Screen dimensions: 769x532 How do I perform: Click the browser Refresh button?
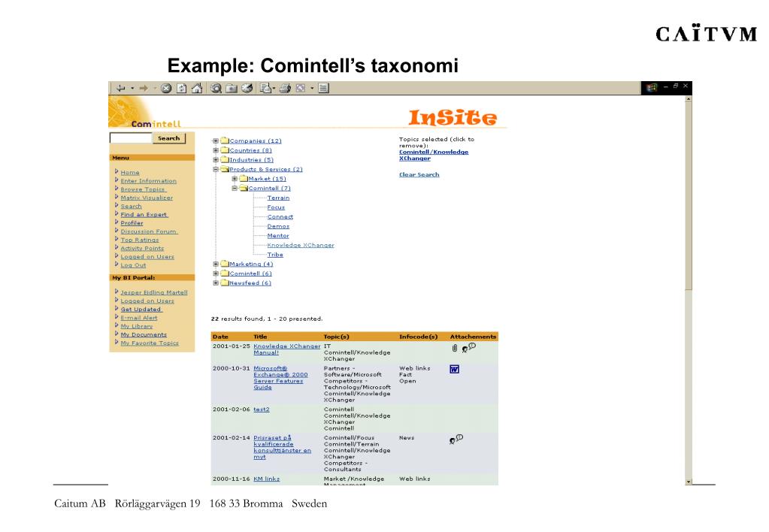[181, 88]
